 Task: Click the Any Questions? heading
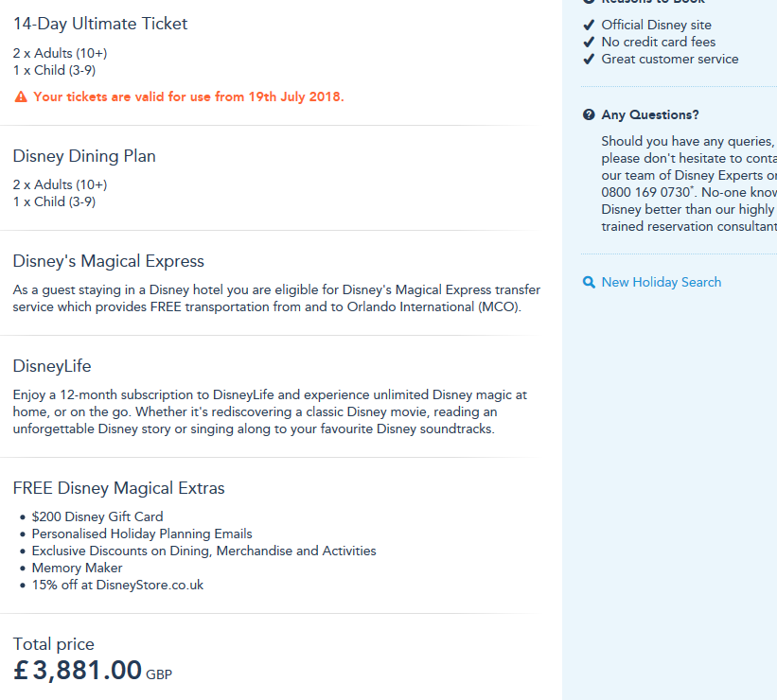point(650,115)
